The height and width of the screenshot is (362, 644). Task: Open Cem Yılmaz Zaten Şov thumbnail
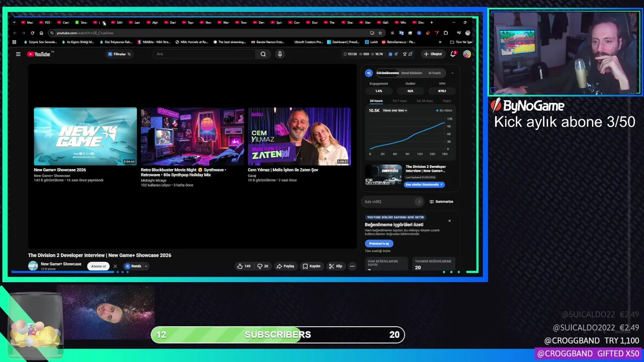pos(299,136)
